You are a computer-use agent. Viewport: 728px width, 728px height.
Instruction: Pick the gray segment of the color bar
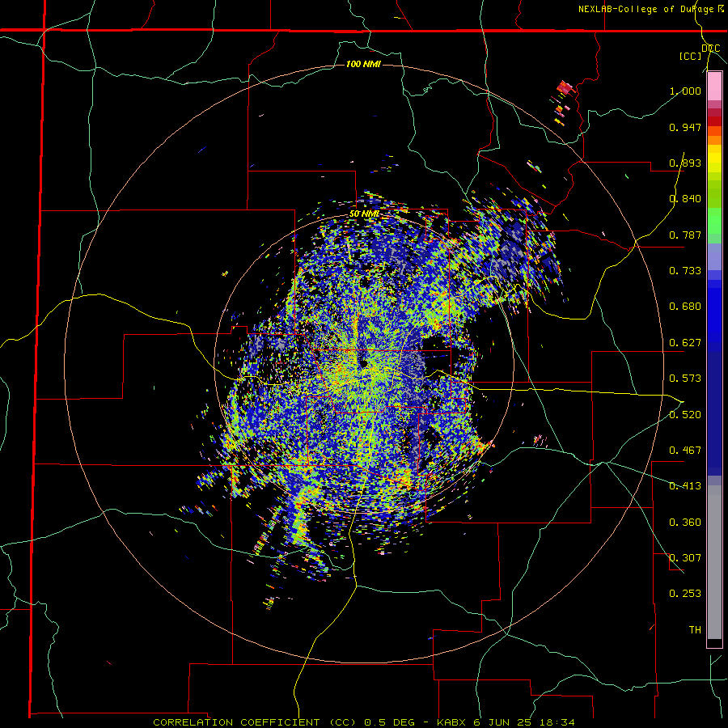tap(714, 562)
